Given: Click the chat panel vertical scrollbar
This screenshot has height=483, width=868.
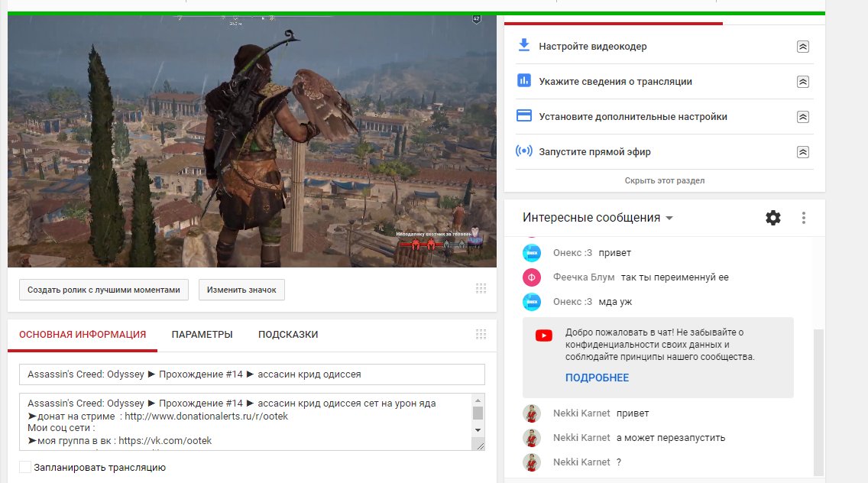Looking at the screenshot, I should 819,401.
